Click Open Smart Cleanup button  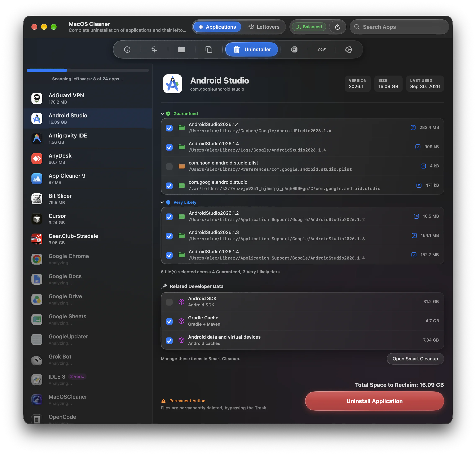[415, 359]
